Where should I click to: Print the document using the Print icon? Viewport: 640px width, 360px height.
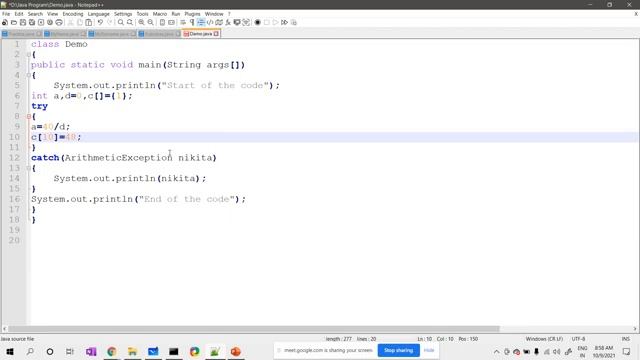click(59, 22)
